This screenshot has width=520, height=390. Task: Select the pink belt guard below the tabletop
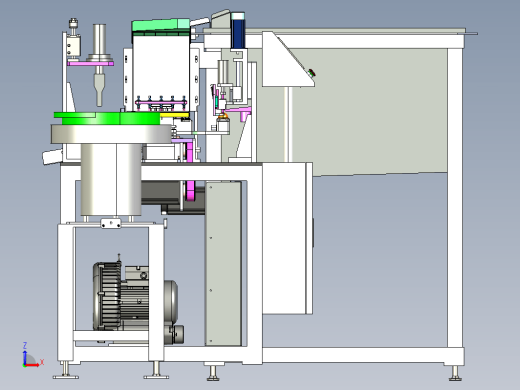[x=191, y=191]
